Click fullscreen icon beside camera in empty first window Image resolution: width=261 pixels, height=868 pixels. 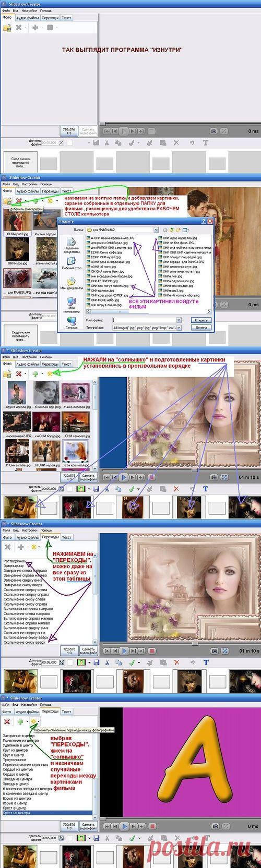pos(225,131)
